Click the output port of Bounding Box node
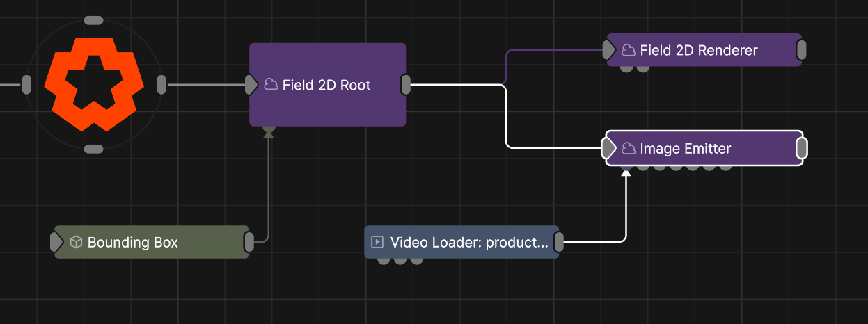Image resolution: width=868 pixels, height=324 pixels. point(249,242)
